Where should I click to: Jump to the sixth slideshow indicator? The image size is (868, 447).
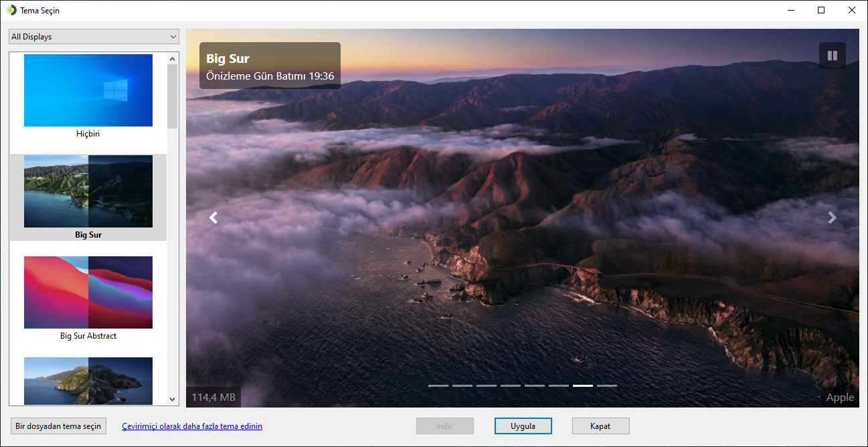(559, 385)
